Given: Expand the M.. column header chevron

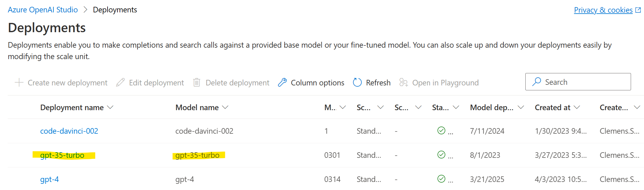Looking at the screenshot, I should [x=343, y=107].
